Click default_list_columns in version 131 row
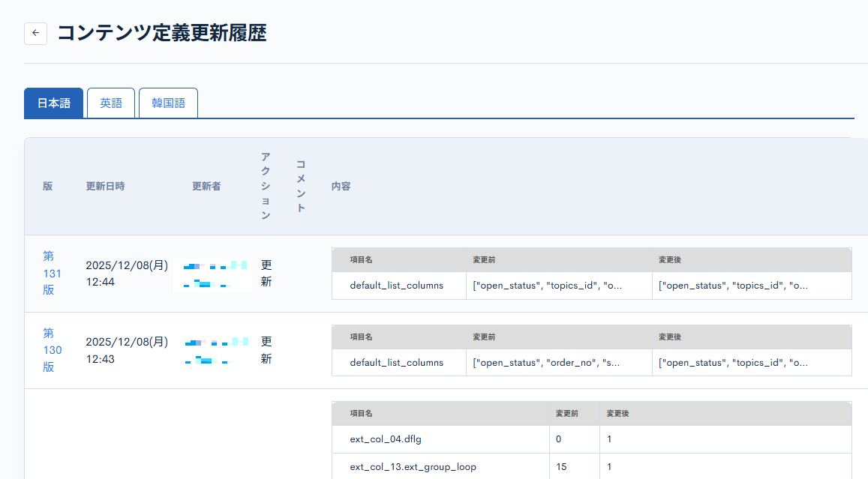This screenshot has width=868, height=479. (396, 286)
